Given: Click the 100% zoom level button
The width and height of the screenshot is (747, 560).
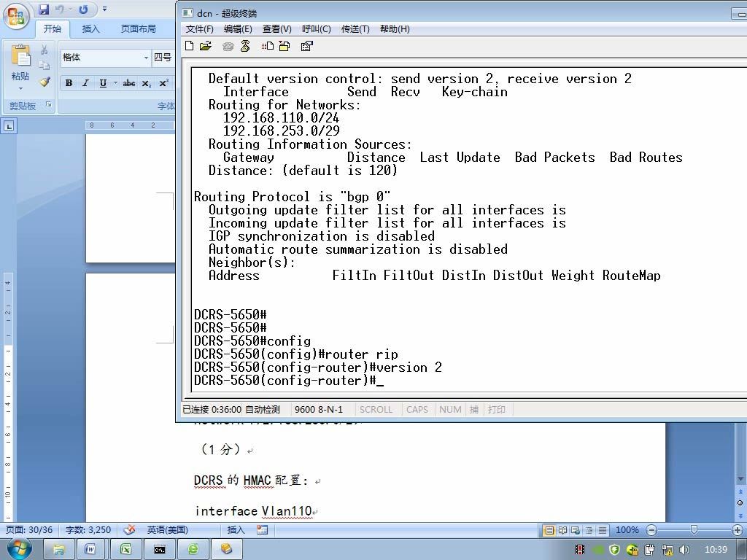Looking at the screenshot, I should click(627, 529).
